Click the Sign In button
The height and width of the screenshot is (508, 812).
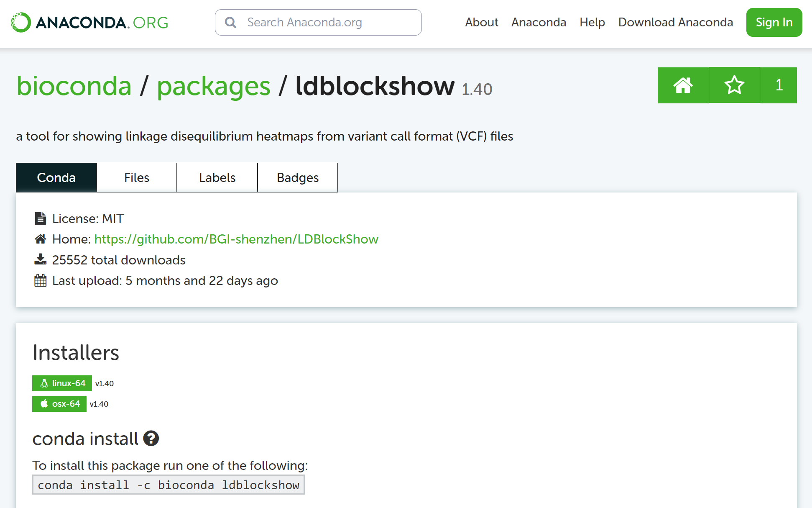point(774,23)
